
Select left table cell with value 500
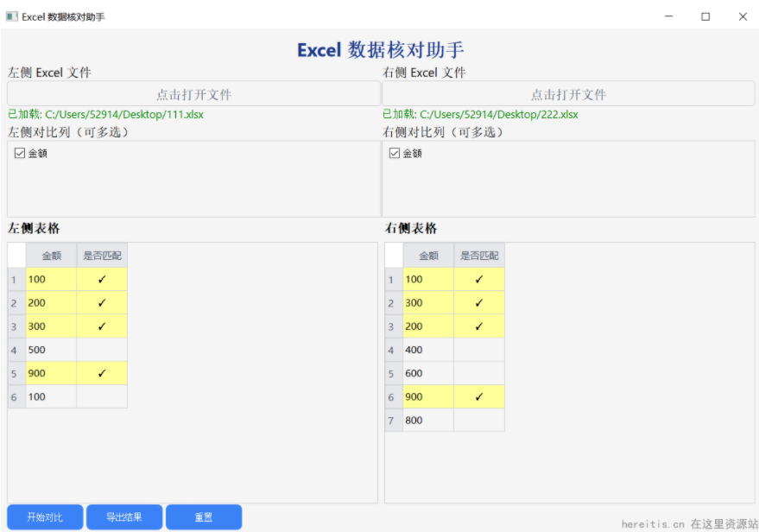click(51, 350)
